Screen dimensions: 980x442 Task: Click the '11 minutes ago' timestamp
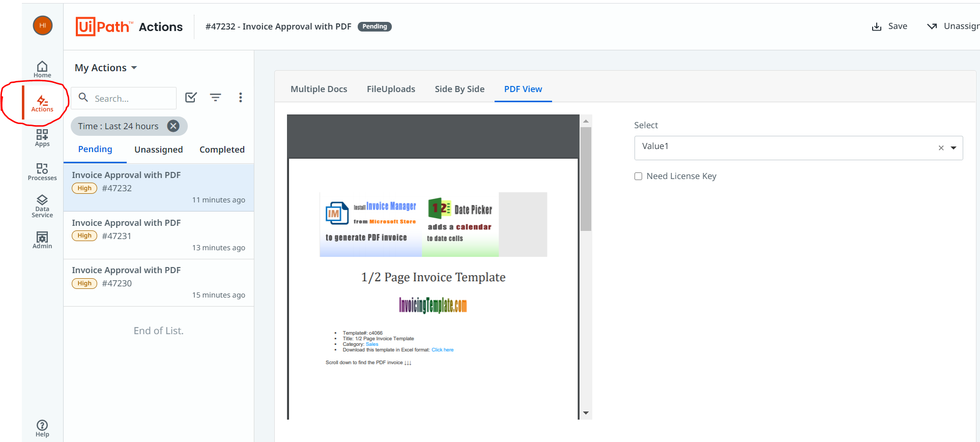point(219,200)
